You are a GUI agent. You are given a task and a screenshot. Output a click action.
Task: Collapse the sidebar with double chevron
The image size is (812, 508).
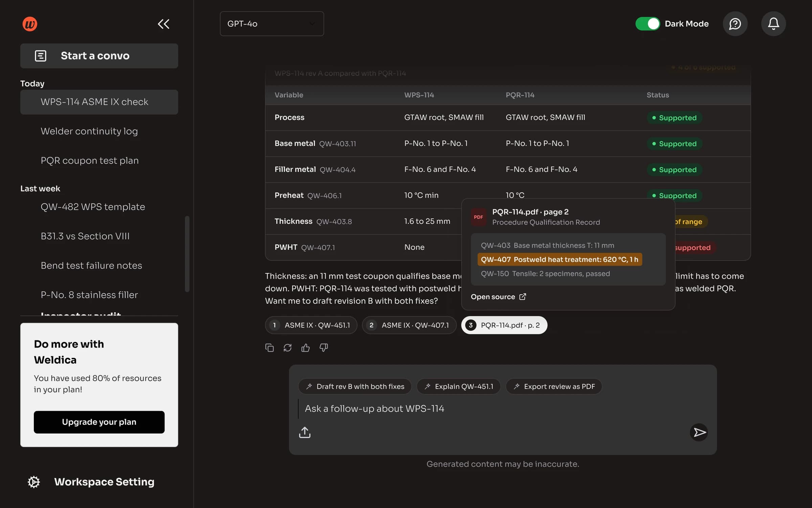coord(164,24)
